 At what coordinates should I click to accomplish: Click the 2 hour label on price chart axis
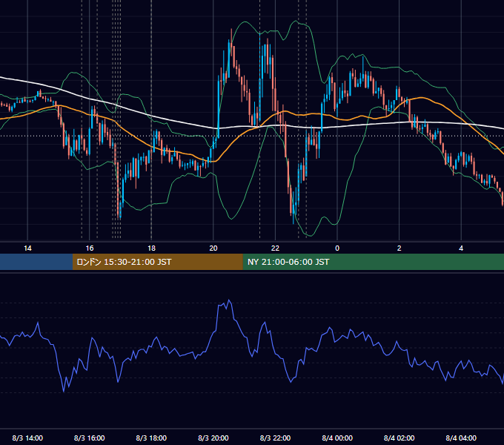pos(399,248)
